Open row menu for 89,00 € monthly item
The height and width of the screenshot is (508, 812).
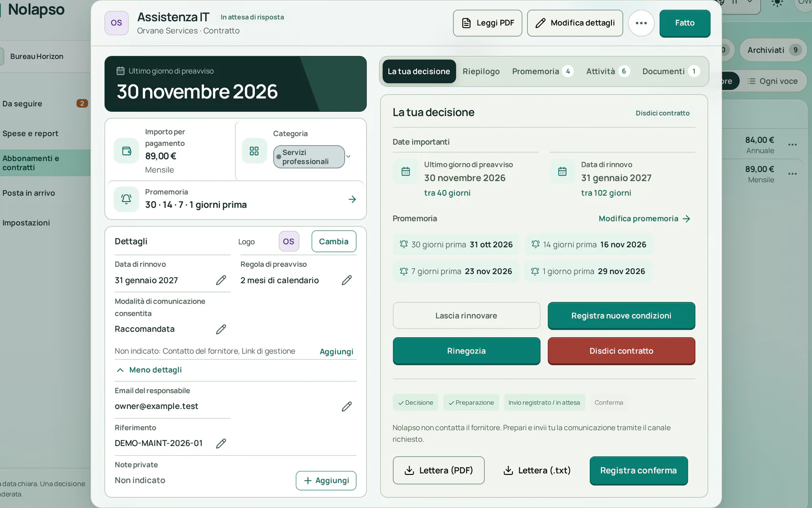click(792, 174)
